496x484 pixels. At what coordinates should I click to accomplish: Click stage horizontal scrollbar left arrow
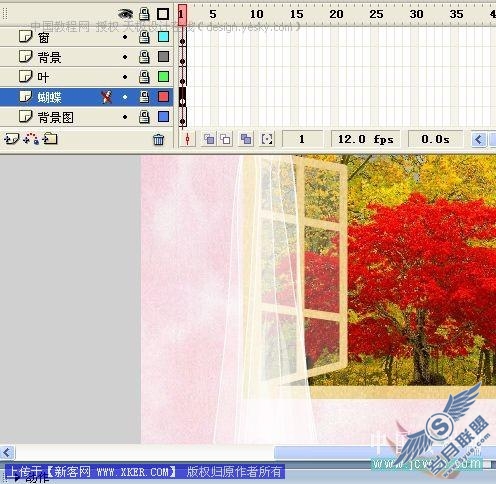coord(7,453)
